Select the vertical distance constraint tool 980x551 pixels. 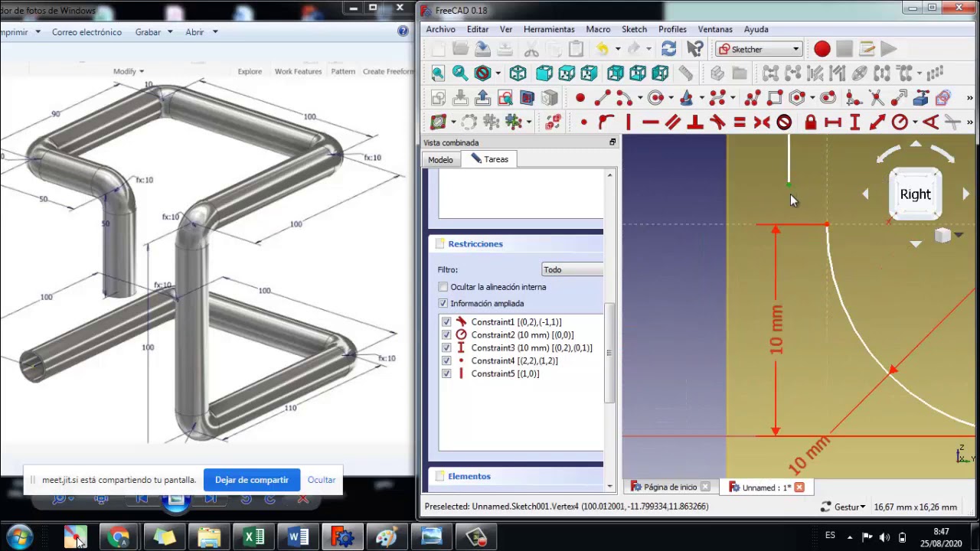pyautogui.click(x=855, y=122)
